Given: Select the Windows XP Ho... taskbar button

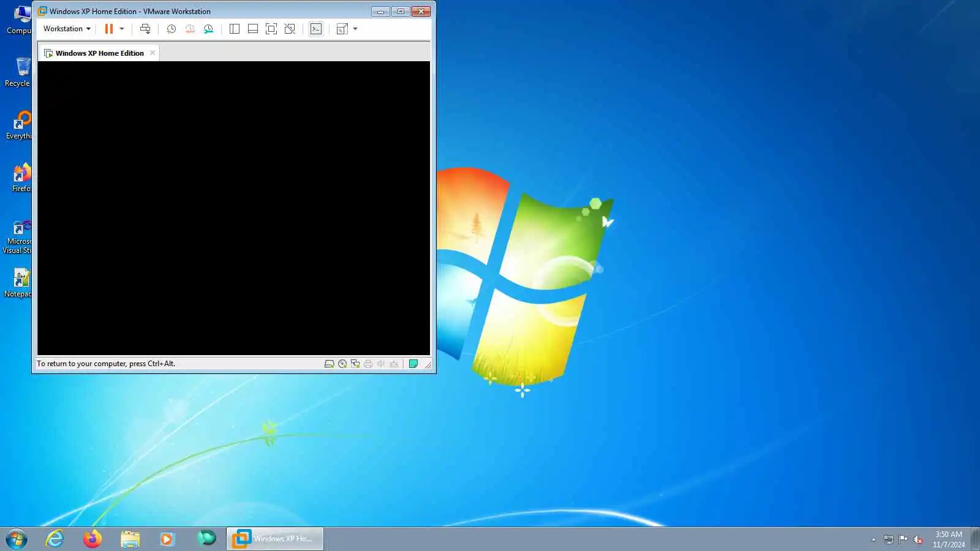Looking at the screenshot, I should [275, 539].
